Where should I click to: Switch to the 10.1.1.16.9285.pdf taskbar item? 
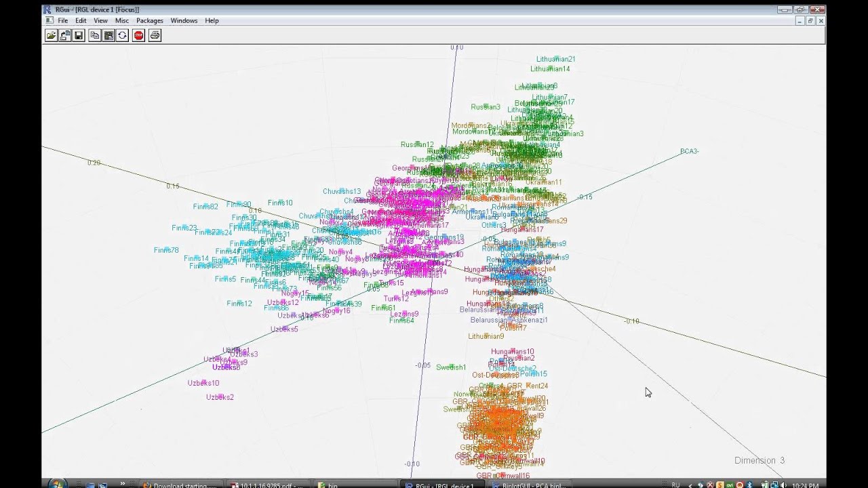click(x=268, y=485)
